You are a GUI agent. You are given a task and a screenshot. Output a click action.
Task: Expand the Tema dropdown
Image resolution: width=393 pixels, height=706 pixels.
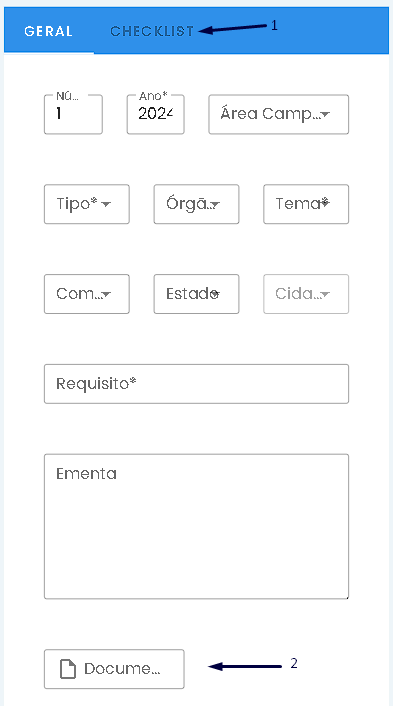[306, 204]
